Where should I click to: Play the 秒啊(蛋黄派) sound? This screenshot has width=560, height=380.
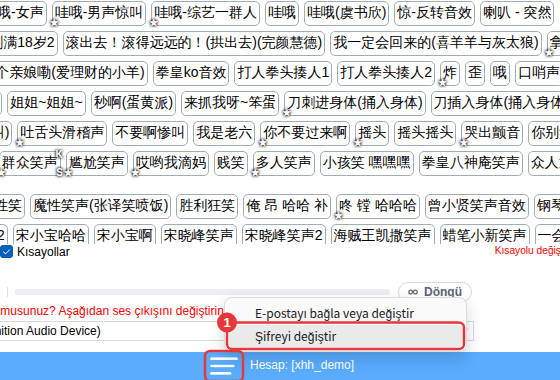click(133, 103)
